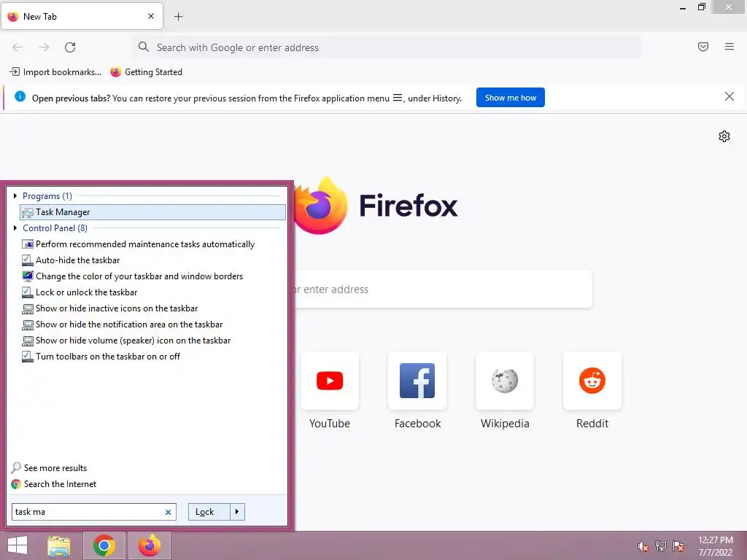Open the arrow menu beside Lock button
Image resolution: width=747 pixels, height=560 pixels.
point(237,512)
